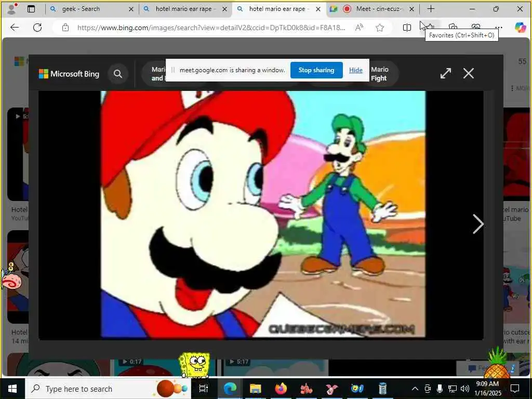Click the microphone tray icon

[440, 389]
